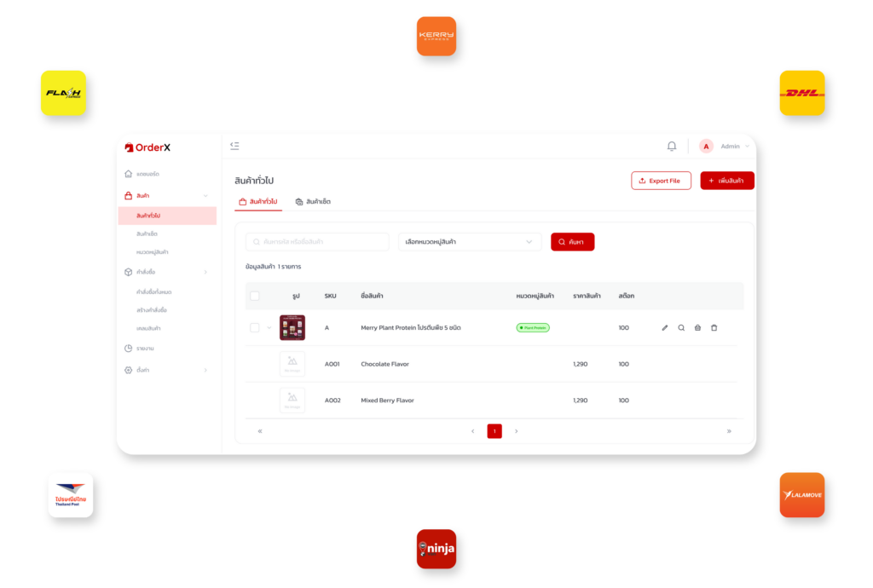Viewport: 873px width, 588px height.
Task: Click the DHL logo tile
Action: pyautogui.click(x=802, y=93)
